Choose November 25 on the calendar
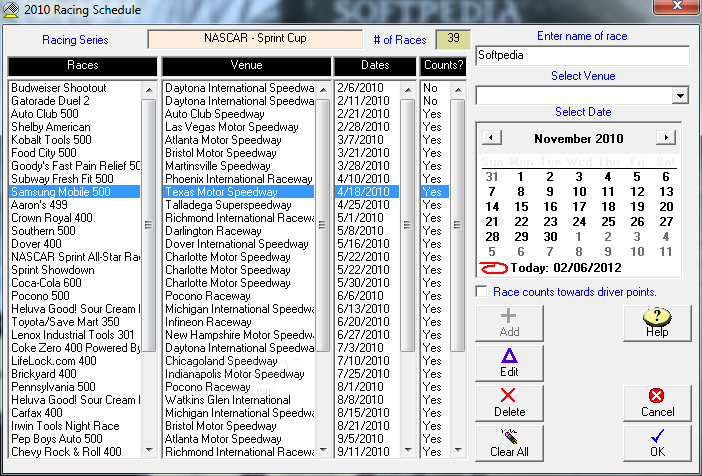702x476 pixels. pyautogui.click(x=608, y=222)
